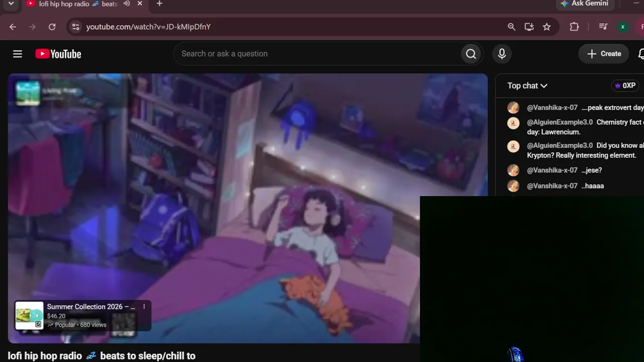Bookmark this page with the star
Screen dimensions: 644x362
pyautogui.click(x=547, y=27)
